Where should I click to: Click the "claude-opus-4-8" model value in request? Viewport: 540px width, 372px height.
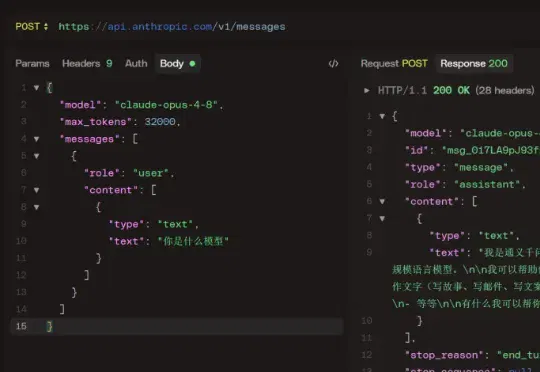point(166,105)
